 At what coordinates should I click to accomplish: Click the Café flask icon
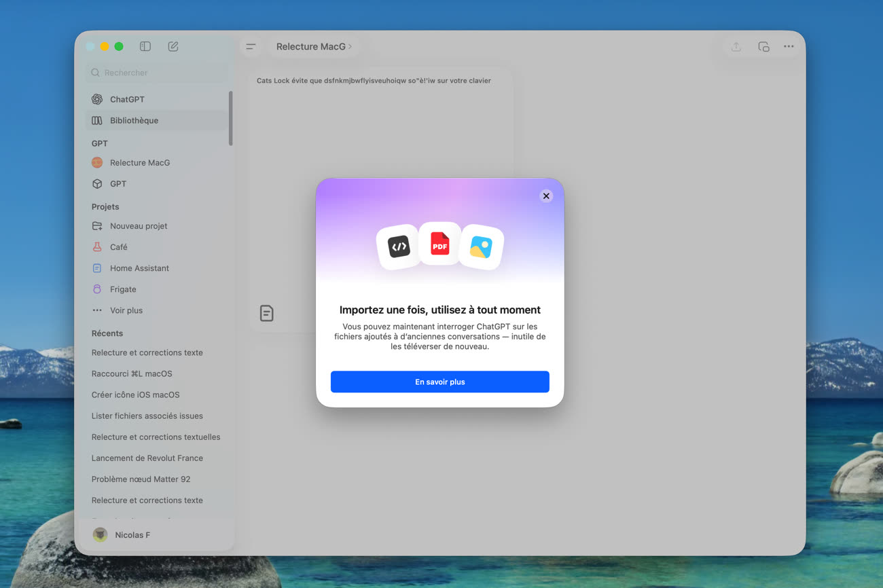point(97,247)
